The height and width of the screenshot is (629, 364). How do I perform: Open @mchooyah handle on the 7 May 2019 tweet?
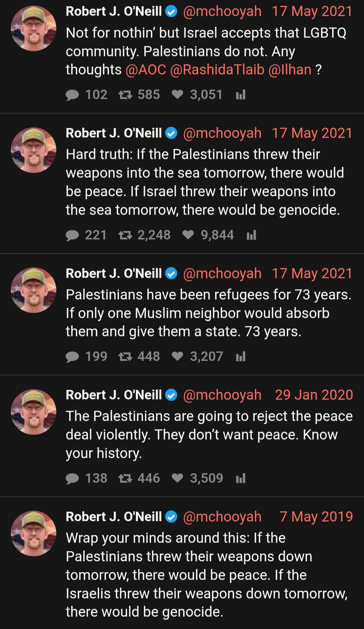tap(222, 517)
